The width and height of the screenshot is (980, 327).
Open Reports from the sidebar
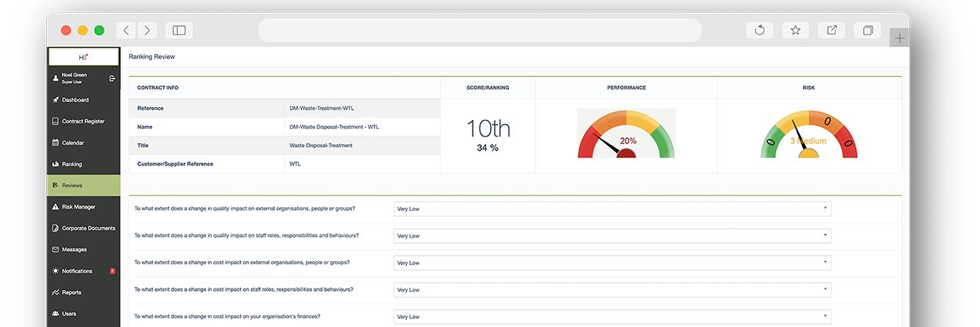pyautogui.click(x=84, y=292)
